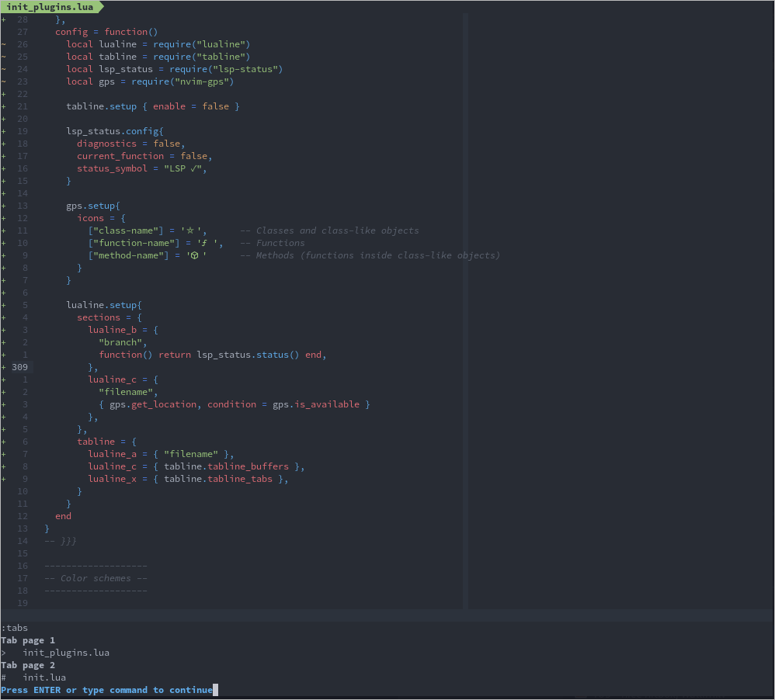Click the method-name fish icon glyph
Viewport: 775px width, 700px height.
tap(193, 255)
